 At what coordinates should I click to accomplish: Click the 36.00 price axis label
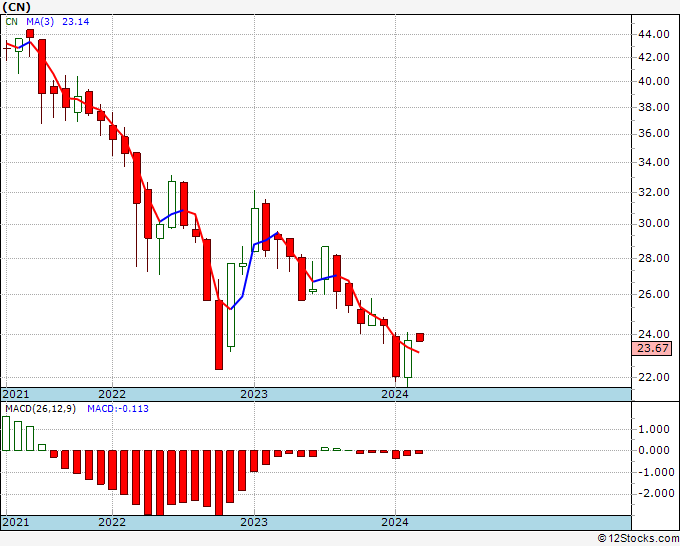click(x=653, y=134)
